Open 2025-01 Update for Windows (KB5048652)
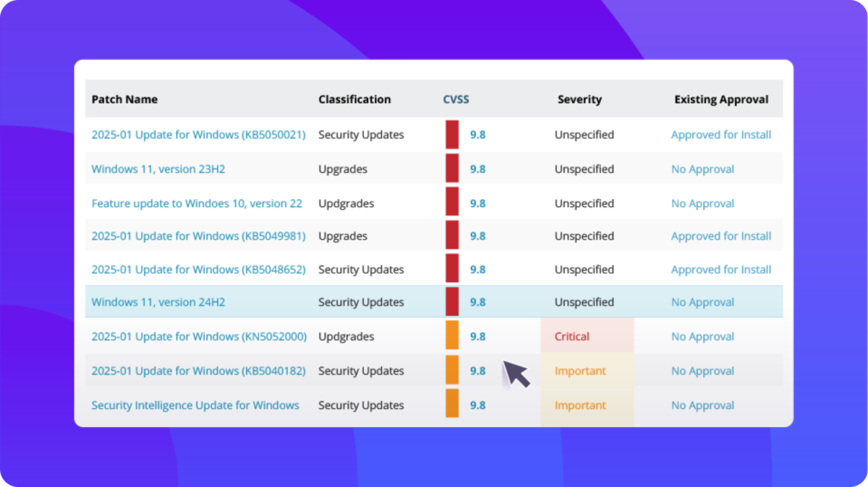The image size is (868, 487). pos(198,268)
